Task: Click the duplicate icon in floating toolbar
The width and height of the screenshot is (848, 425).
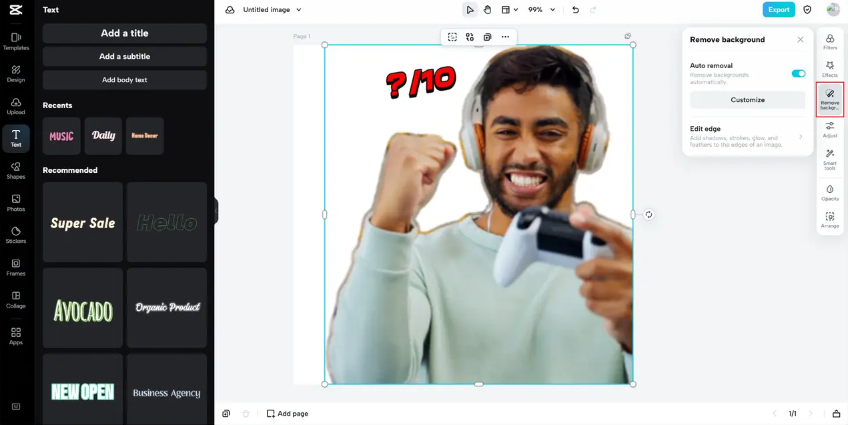Action: click(x=487, y=37)
